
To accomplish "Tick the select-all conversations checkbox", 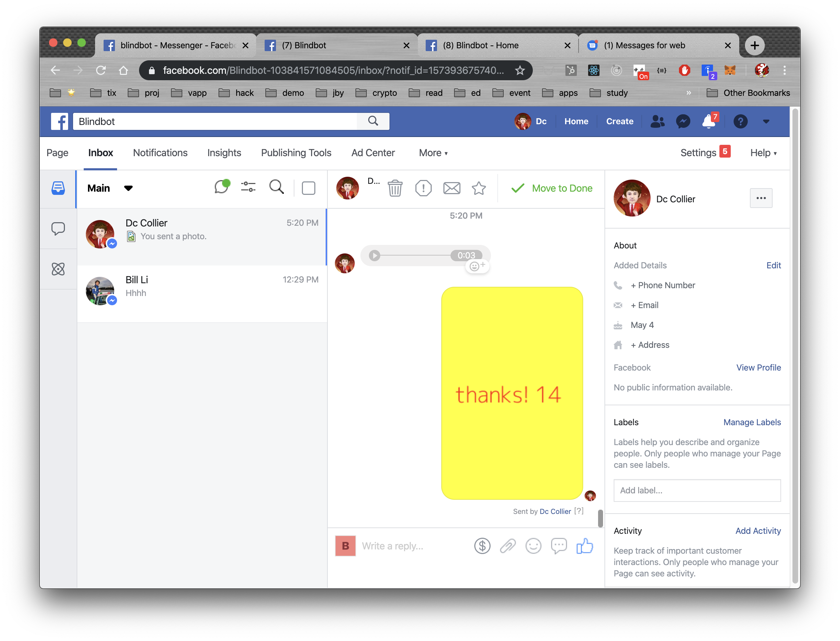I will click(x=309, y=188).
